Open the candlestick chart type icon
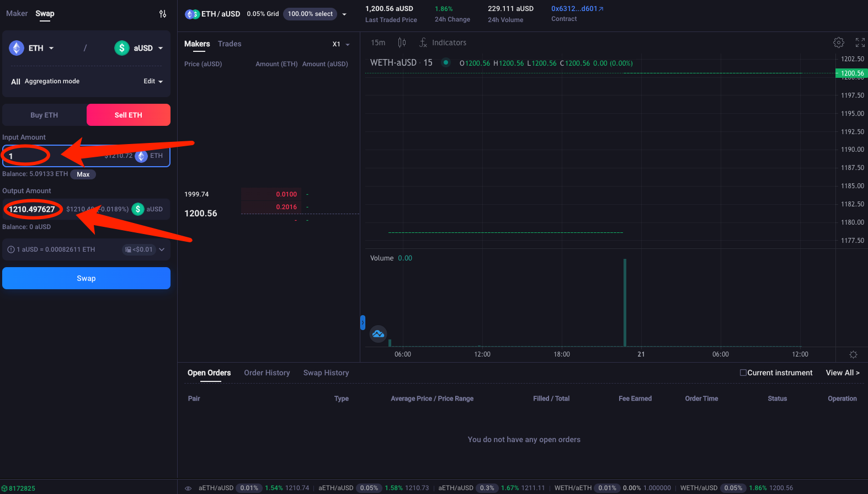 [x=402, y=43]
